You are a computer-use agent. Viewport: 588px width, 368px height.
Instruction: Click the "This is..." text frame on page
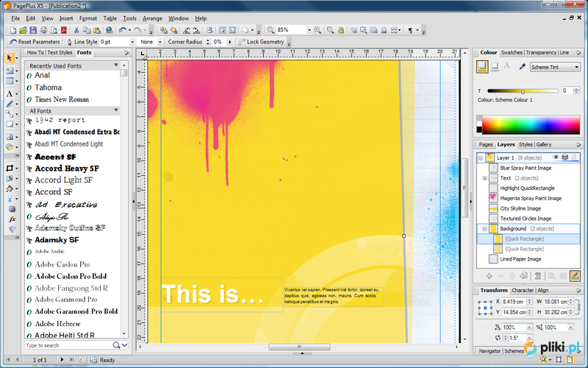[x=222, y=294]
